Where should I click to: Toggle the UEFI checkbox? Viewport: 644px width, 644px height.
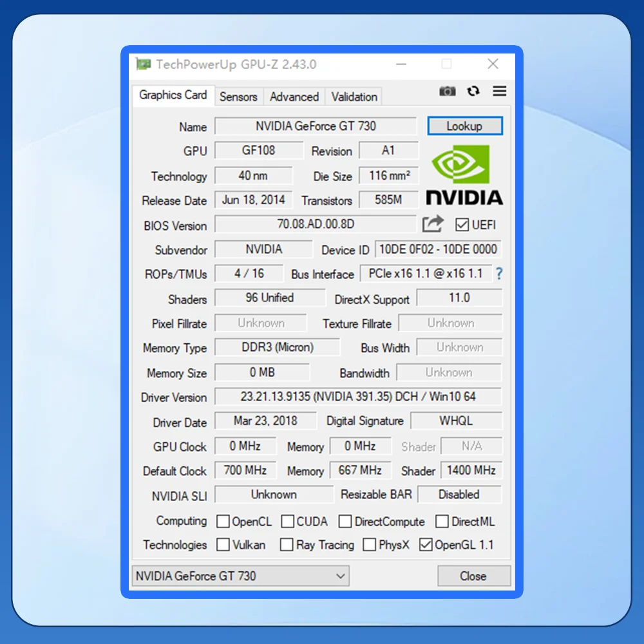click(x=461, y=224)
